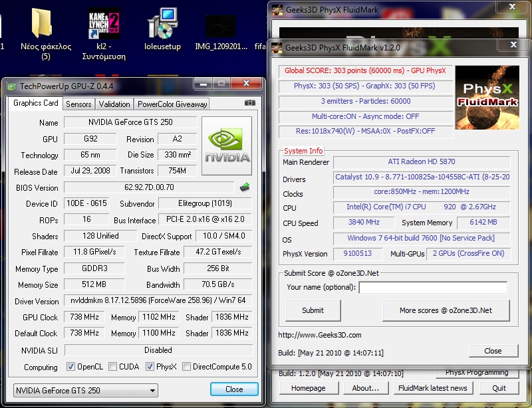The height and width of the screenshot is (408, 532).
Task: Toggle the OpenCL checkbox
Action: click(70, 367)
